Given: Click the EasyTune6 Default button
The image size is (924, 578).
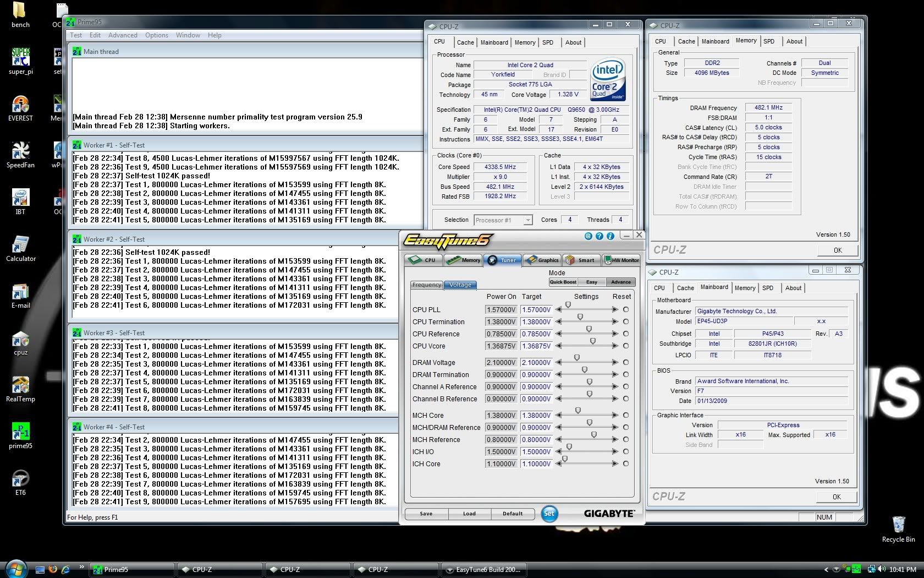Looking at the screenshot, I should 513,514.
